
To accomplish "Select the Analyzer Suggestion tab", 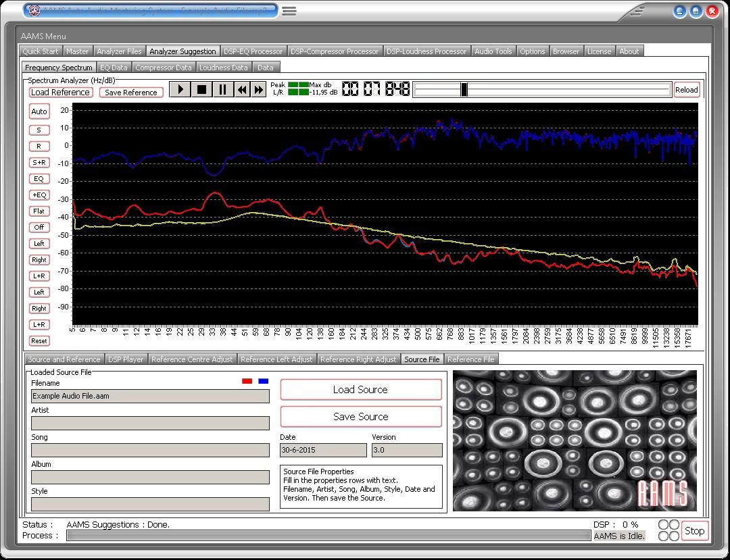I will point(182,51).
